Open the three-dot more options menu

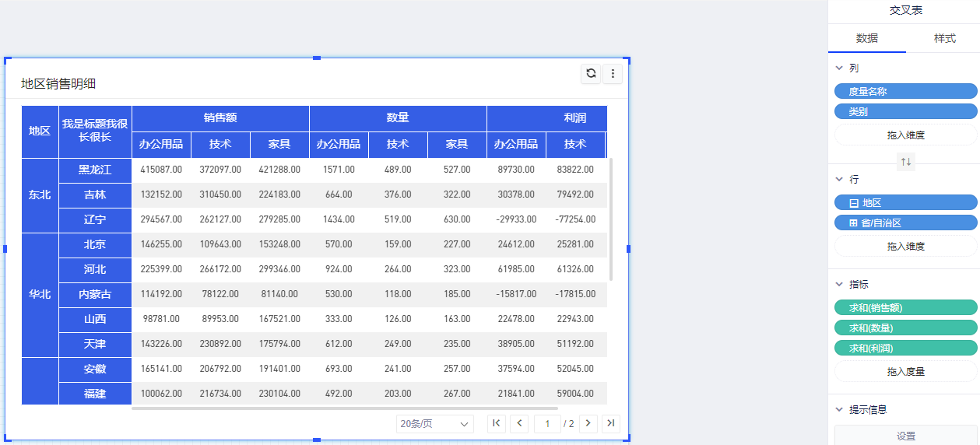pos(613,73)
